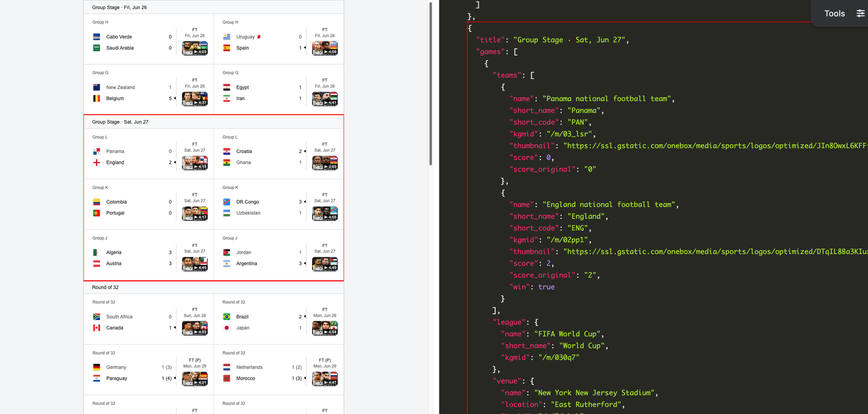
Task: Click the England flag icon
Action: coord(97,163)
